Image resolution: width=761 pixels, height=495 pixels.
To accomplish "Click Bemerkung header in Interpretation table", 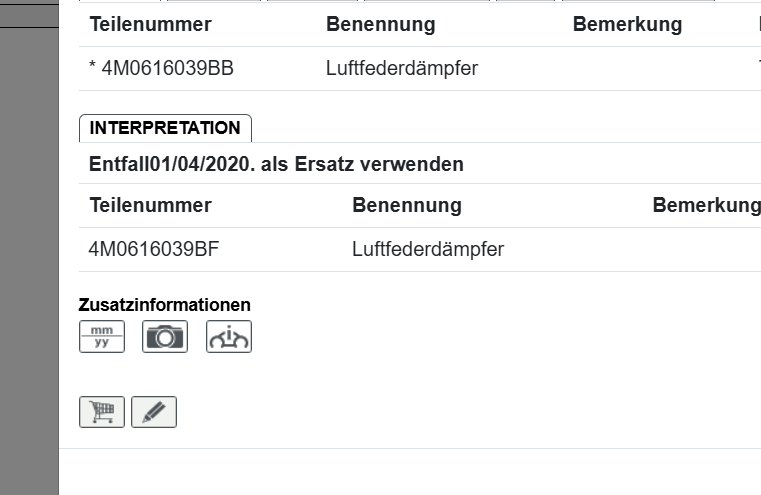I will (x=706, y=205).
